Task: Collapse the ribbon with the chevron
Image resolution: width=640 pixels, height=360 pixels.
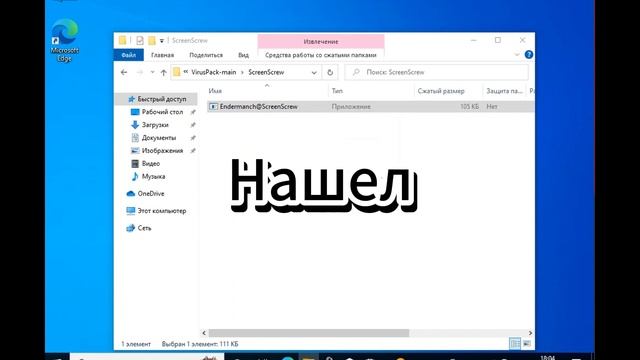Action: (x=517, y=55)
